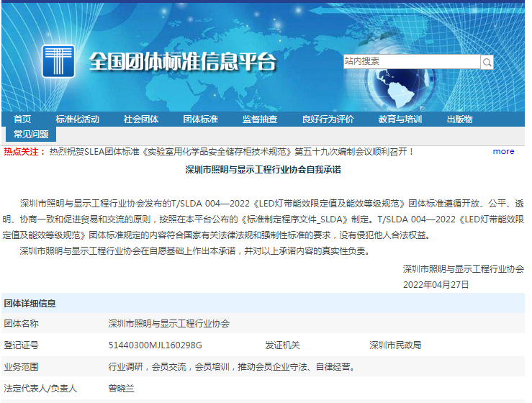Click the 热点关注 label
The height and width of the screenshot is (403, 532).
24,152
